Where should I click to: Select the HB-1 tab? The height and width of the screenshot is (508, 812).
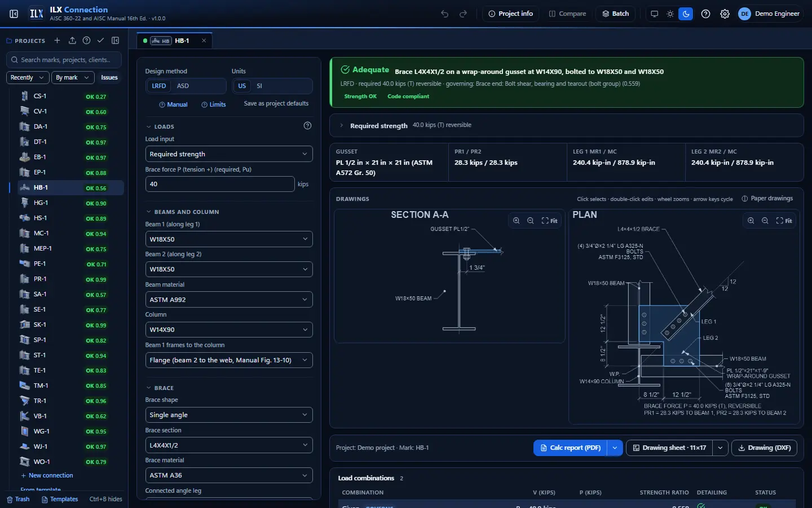[x=175, y=41]
